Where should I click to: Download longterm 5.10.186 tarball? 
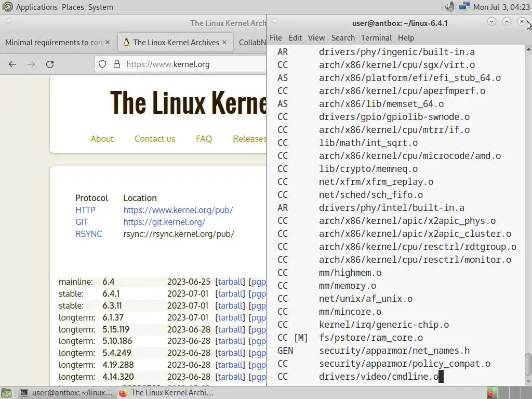(230, 341)
